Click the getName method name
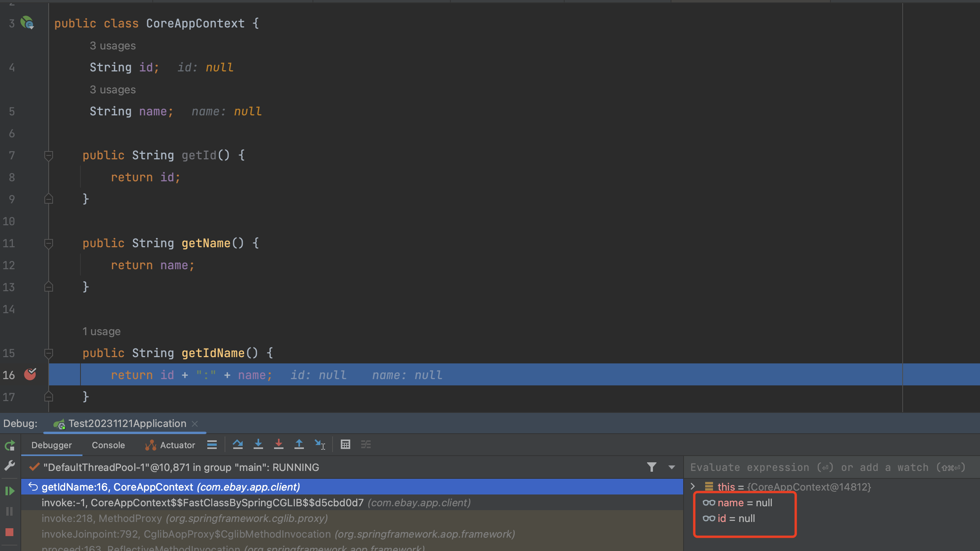 pos(206,243)
